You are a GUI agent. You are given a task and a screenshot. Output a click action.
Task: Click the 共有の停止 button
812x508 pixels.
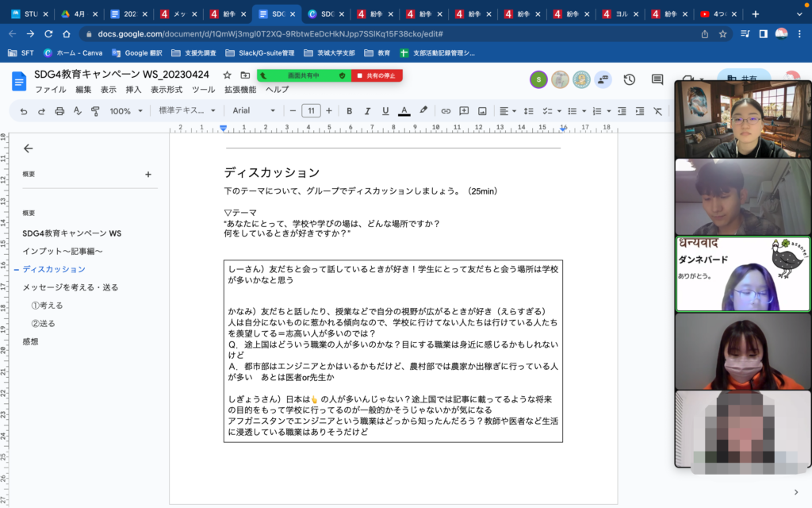click(377, 75)
